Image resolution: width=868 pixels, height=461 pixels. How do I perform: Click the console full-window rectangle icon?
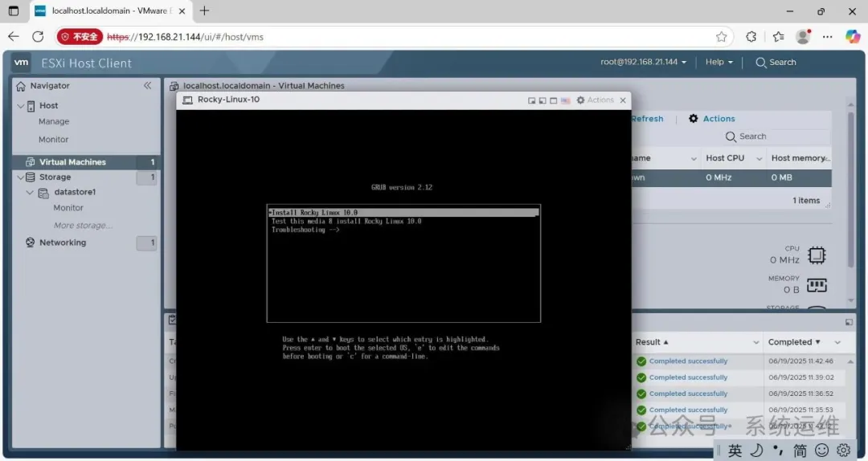tap(553, 100)
